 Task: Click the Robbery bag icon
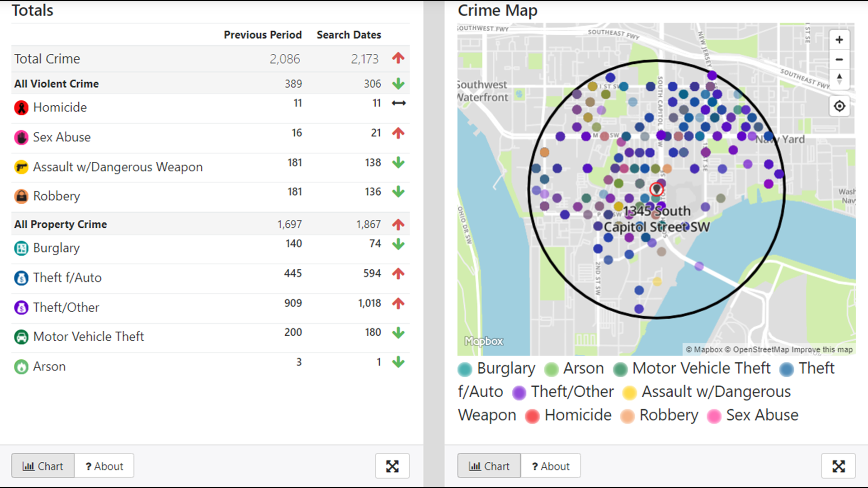coord(21,196)
